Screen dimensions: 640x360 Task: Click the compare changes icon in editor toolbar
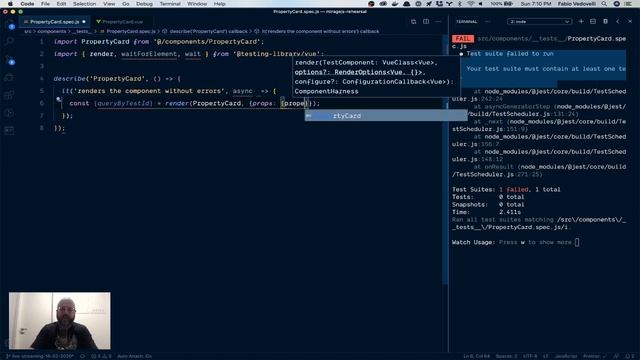pos(413,22)
